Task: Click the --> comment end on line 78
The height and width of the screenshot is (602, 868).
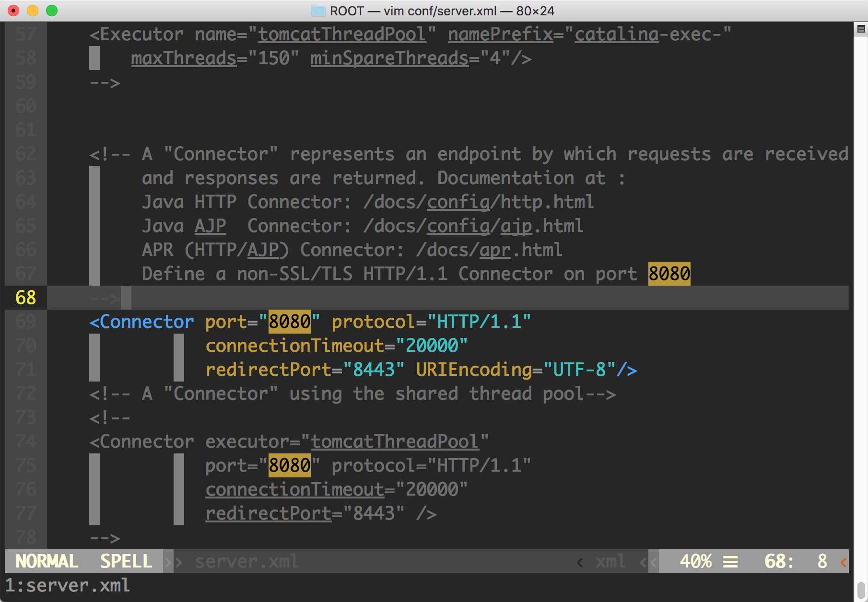Action: point(105,538)
